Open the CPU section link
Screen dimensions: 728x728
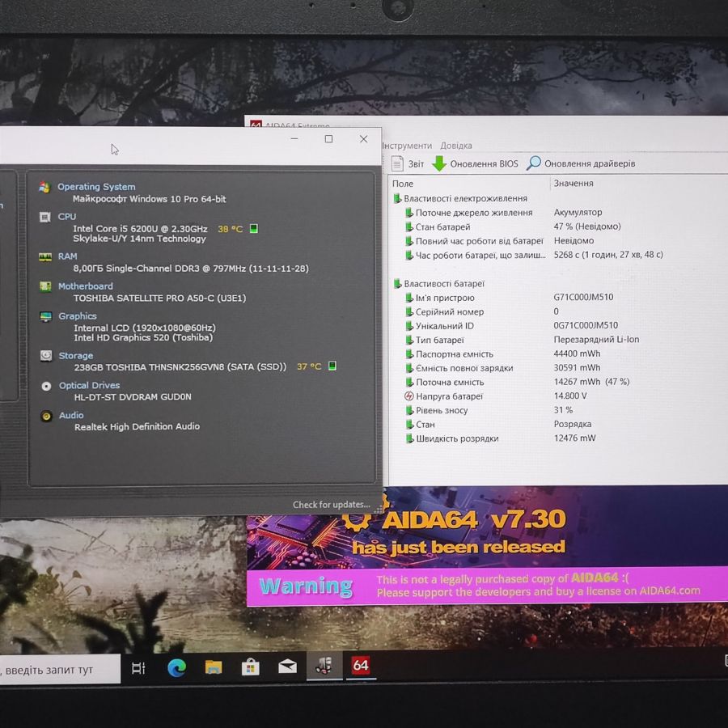tap(66, 216)
